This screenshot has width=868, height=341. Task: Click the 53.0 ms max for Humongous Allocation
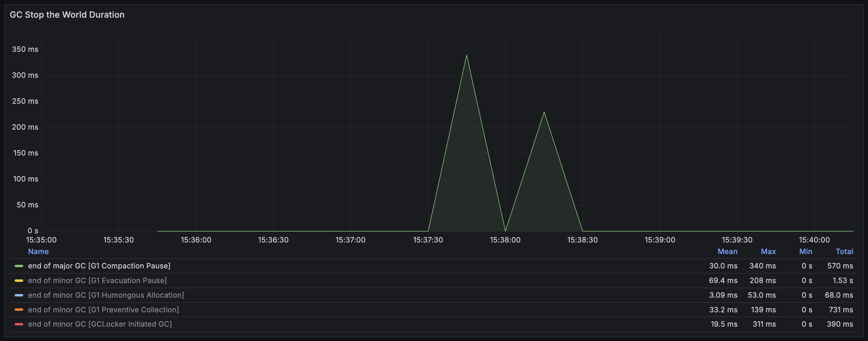pyautogui.click(x=761, y=295)
